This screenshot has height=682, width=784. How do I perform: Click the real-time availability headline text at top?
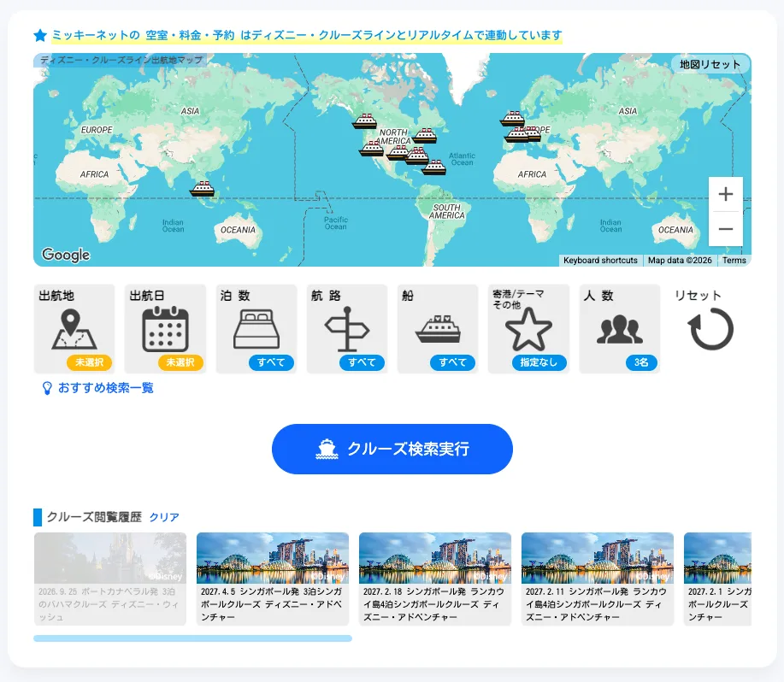307,36
